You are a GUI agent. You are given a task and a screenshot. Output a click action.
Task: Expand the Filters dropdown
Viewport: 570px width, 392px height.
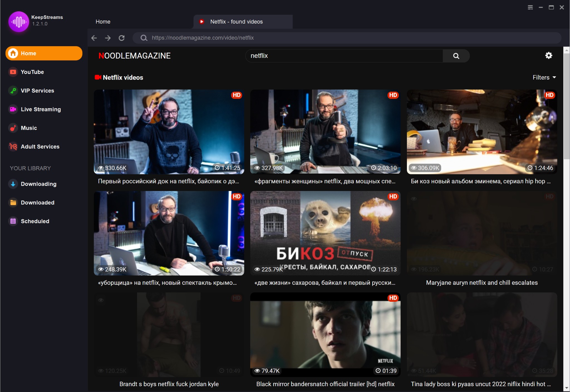tap(544, 77)
